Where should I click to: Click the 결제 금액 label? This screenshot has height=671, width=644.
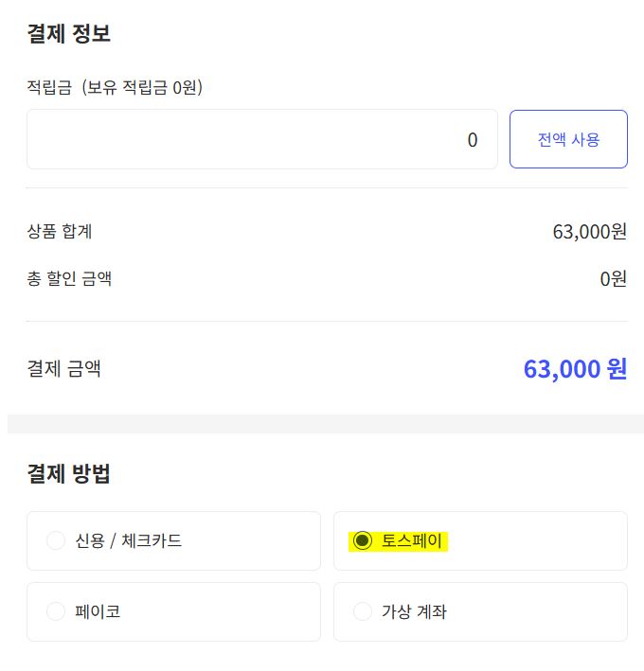64,368
